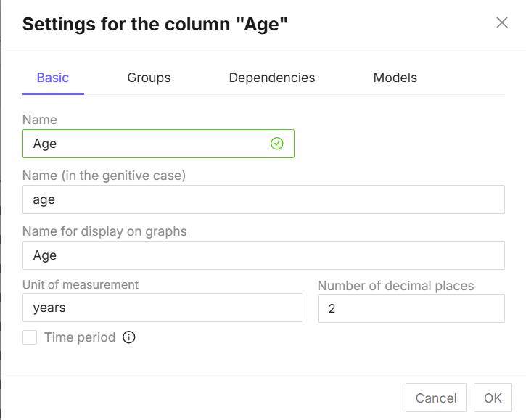The height and width of the screenshot is (420, 526).
Task: Click the 'Number of decimal places' label
Action: click(395, 286)
